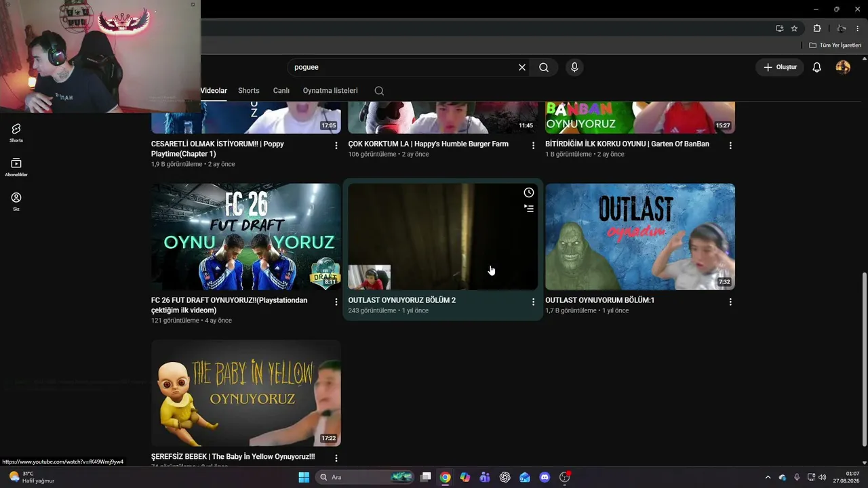This screenshot has width=868, height=488.
Task: Play the Poppy Playtime thumbnail marked 17:05
Action: pos(246,117)
